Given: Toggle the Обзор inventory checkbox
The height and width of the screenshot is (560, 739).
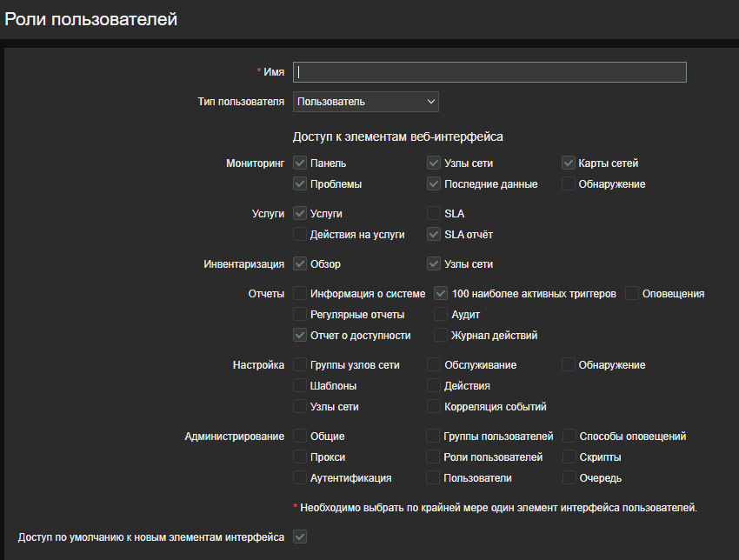Looking at the screenshot, I should (x=300, y=263).
